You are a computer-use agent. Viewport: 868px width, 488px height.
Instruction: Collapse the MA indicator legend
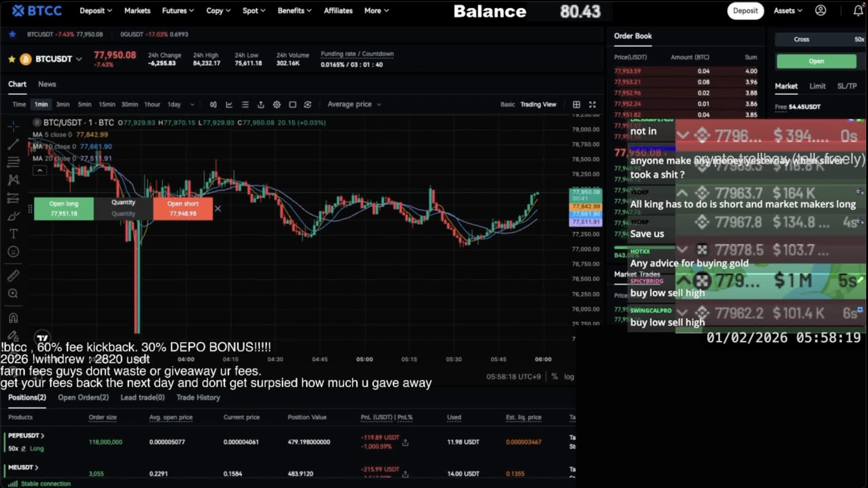(40, 171)
